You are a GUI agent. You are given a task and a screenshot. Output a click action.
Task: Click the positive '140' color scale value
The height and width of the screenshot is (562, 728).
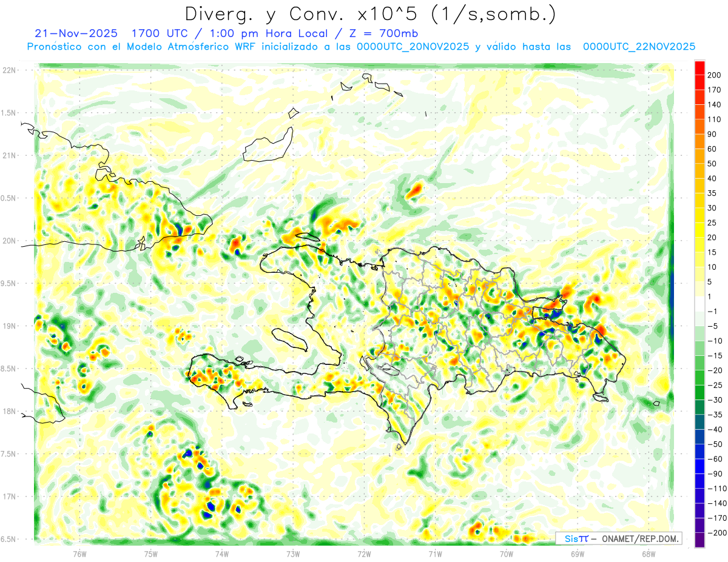click(715, 105)
